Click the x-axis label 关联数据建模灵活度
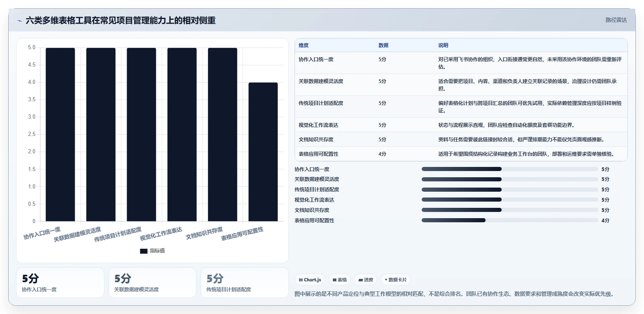 tap(77, 234)
